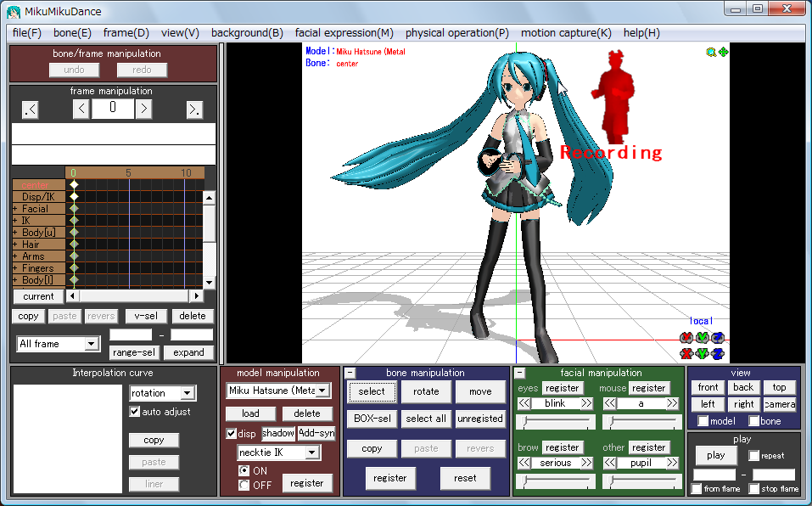Click the other previous expression arrow
This screenshot has height=506, width=812.
click(609, 463)
